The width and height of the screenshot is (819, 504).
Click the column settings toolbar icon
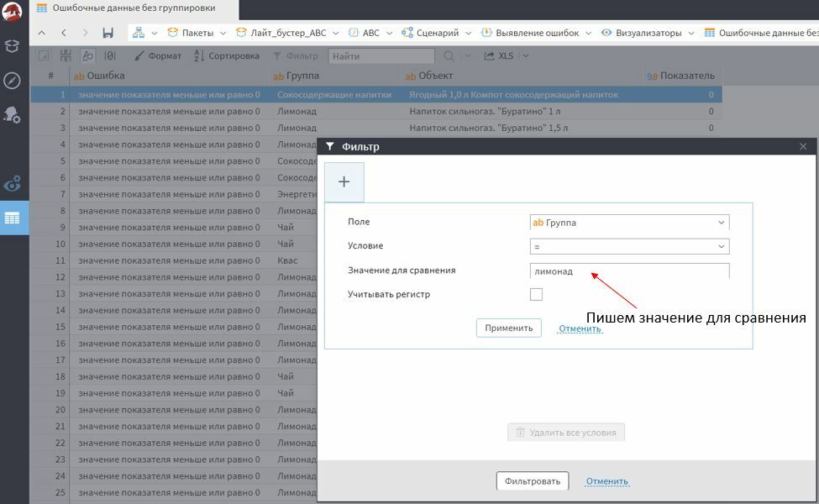click(66, 55)
